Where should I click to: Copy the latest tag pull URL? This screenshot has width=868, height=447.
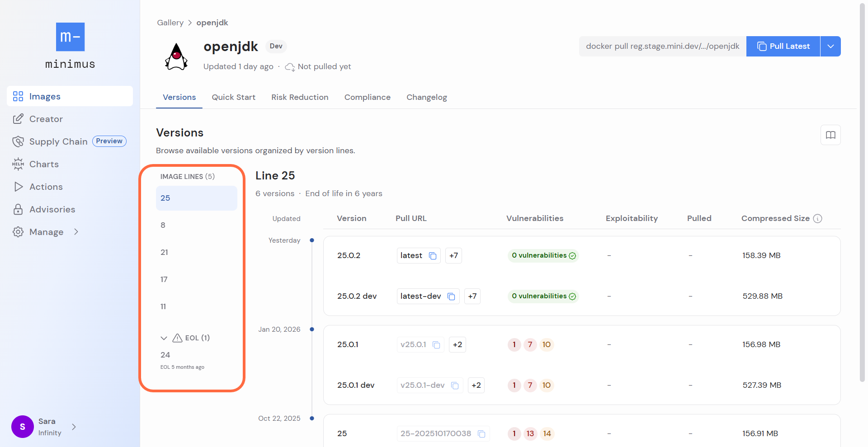point(433,256)
